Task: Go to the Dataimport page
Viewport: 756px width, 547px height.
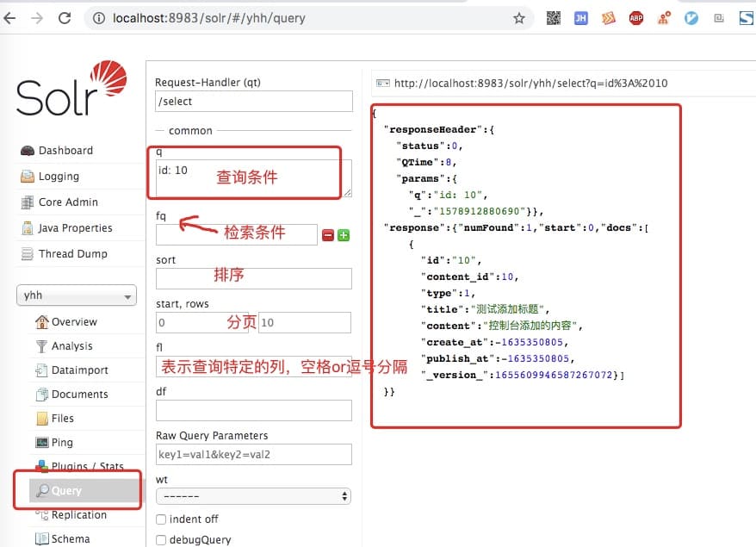Action: [x=79, y=370]
